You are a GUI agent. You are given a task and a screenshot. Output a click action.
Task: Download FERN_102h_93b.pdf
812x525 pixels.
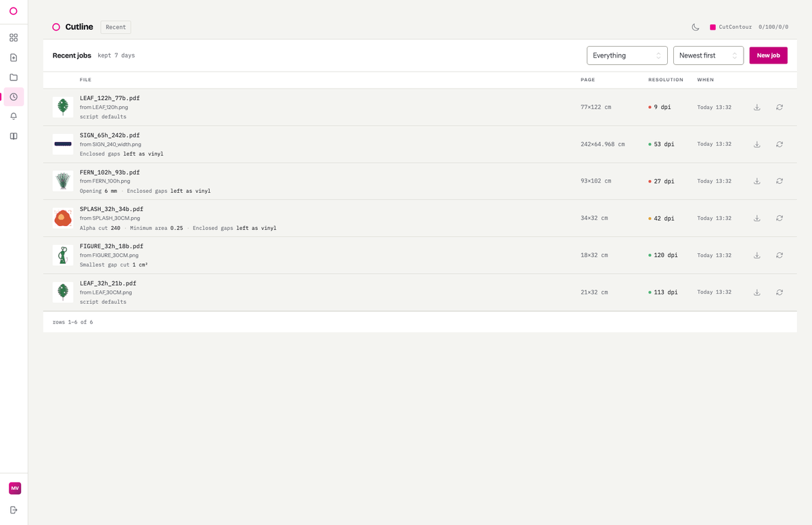pos(757,181)
